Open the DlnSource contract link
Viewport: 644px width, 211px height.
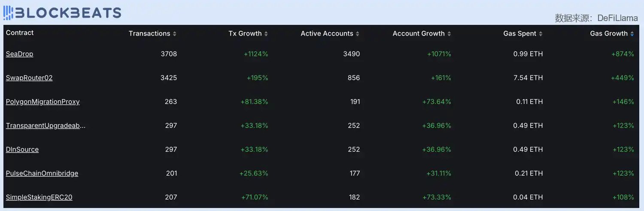click(x=22, y=150)
